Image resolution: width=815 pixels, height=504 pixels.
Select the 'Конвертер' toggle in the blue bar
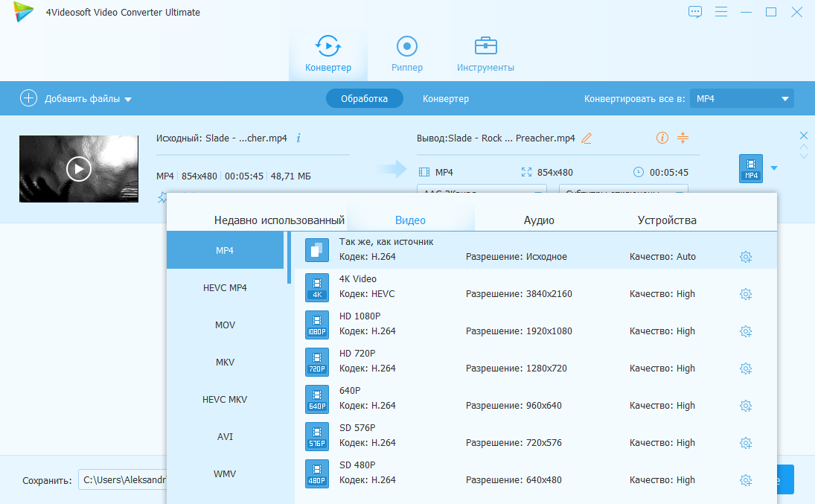coord(446,98)
